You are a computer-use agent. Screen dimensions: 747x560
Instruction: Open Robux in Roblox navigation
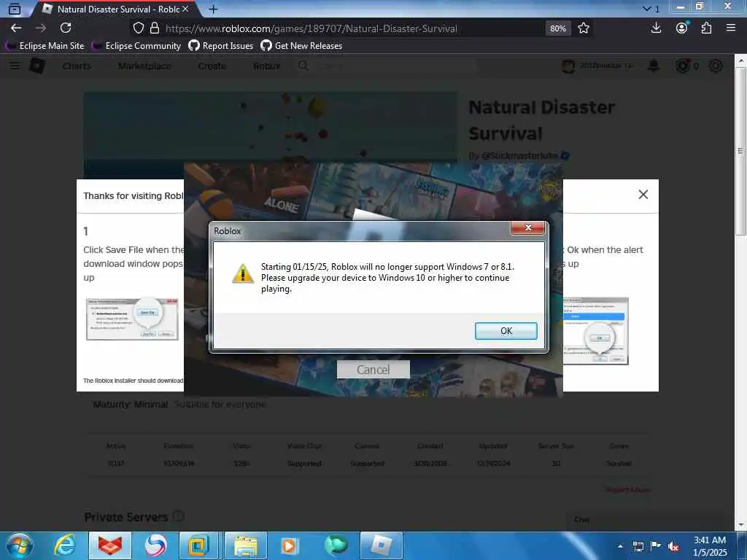tap(267, 66)
